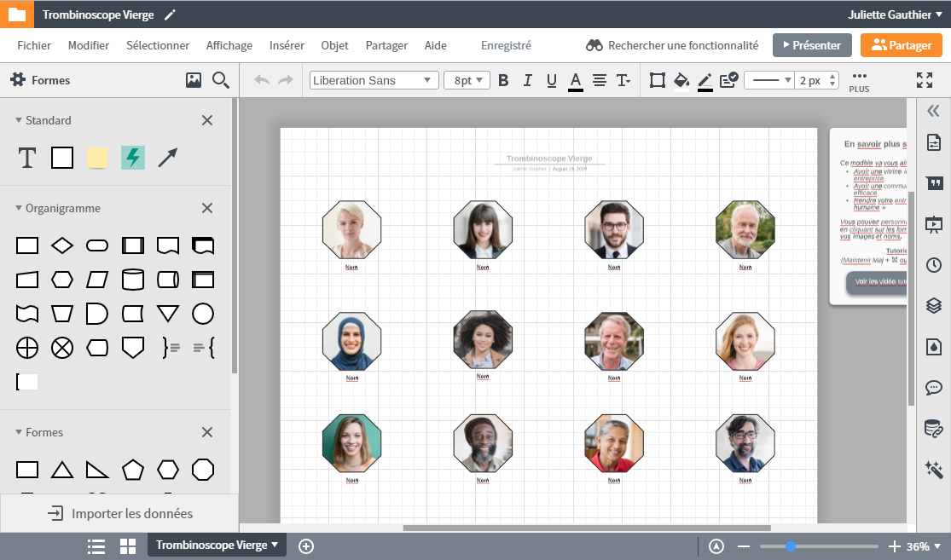Viewport: 951px width, 560px height.
Task: Click the yellow sticky note shape
Action: pos(97,158)
